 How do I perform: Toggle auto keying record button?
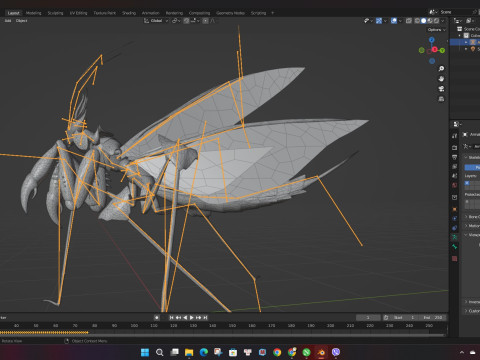[157, 318]
